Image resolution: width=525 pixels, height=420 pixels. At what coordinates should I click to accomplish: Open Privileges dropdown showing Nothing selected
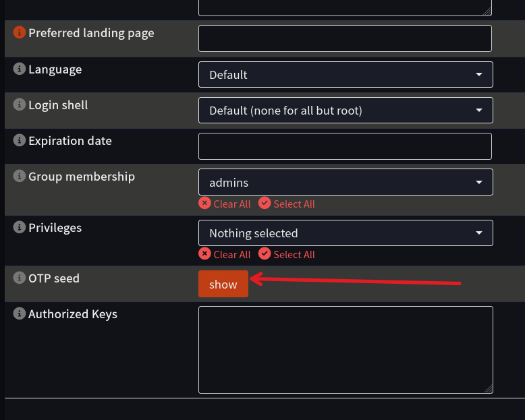(346, 233)
